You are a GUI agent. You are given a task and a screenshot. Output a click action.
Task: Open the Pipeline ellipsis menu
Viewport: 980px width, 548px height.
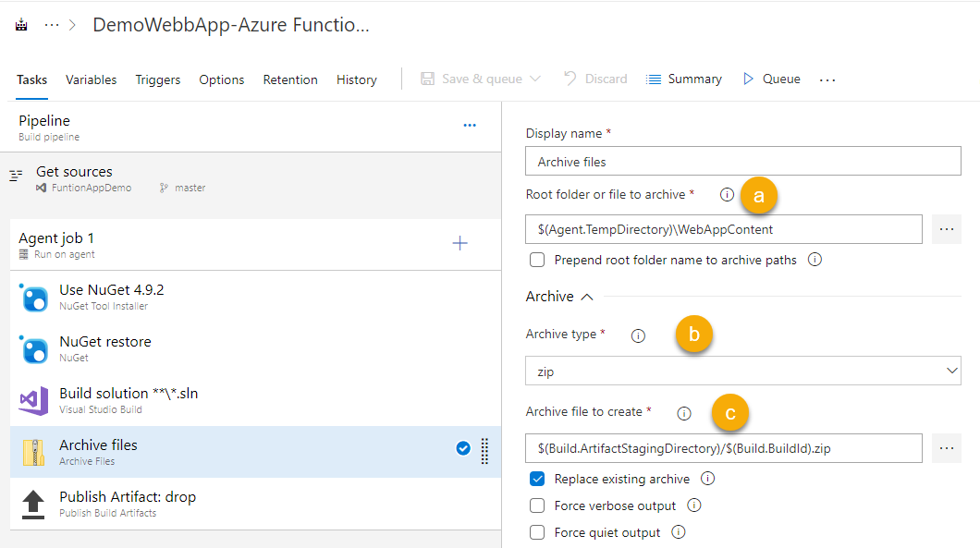[x=470, y=126]
